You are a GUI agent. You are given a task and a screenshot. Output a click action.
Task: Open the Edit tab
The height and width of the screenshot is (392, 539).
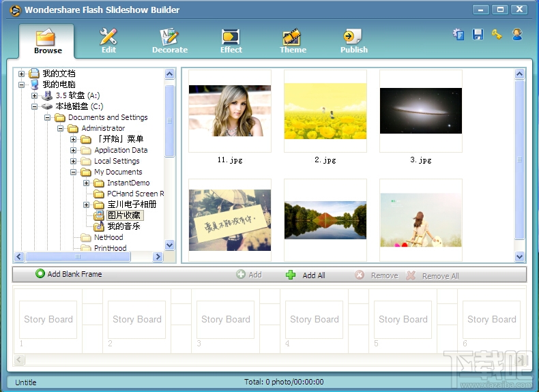click(x=108, y=41)
